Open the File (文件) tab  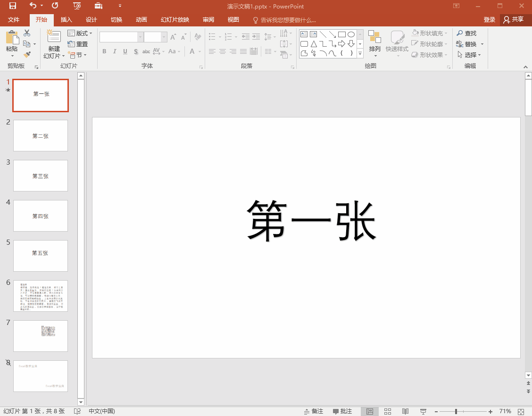pos(14,20)
